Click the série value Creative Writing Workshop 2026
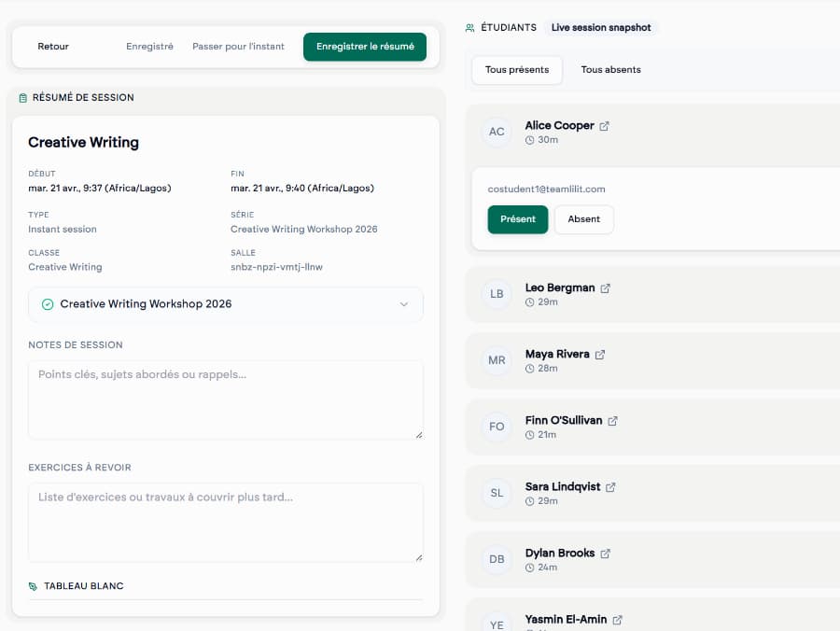This screenshot has width=840, height=631. pos(303,230)
